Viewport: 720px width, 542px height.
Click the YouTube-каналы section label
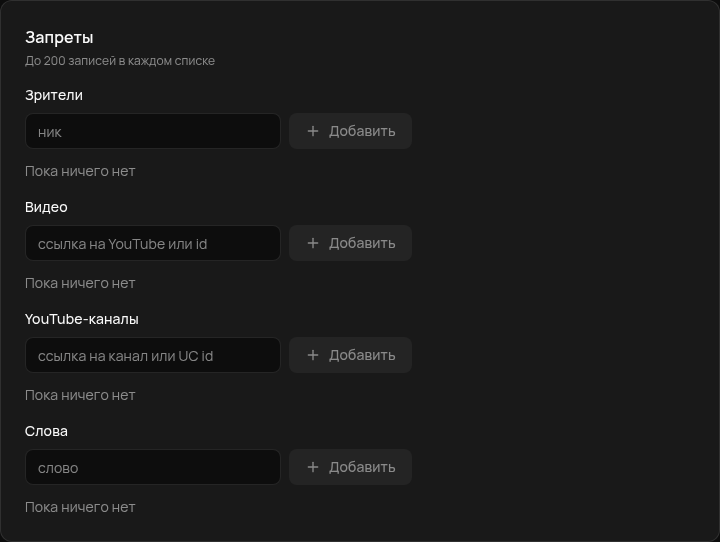tap(82, 319)
